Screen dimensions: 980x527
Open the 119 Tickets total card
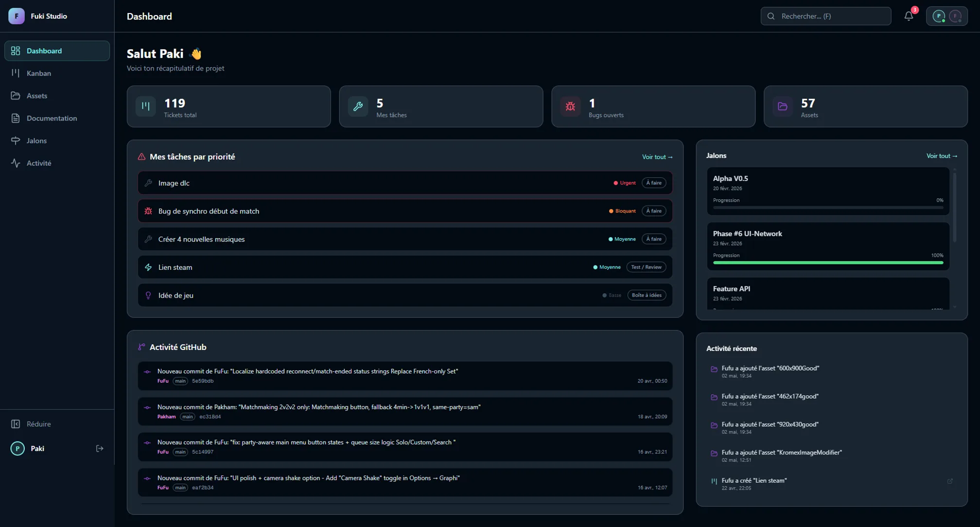pos(228,106)
